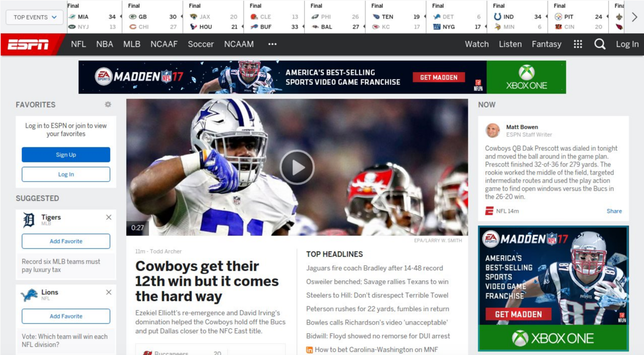Add the Lions as a favorite
Screen dimensions: 644x355
[66, 316]
